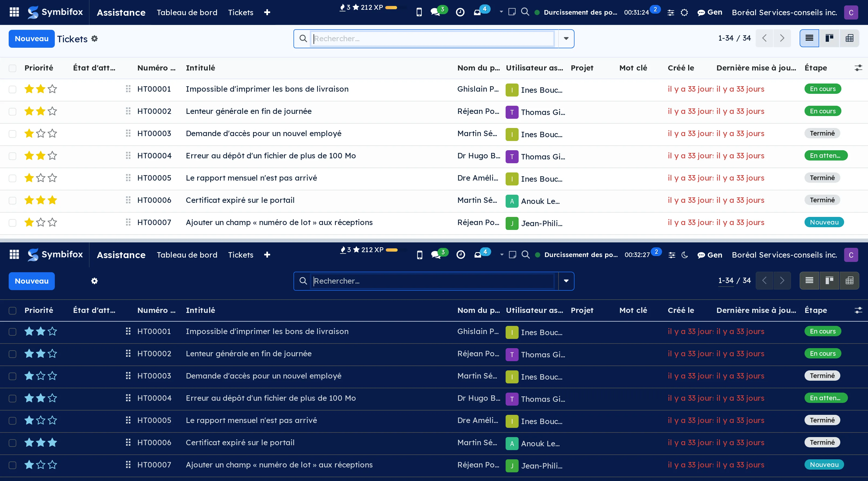Set third priority star for HT00002, light window
The image size is (868, 481).
click(x=52, y=111)
